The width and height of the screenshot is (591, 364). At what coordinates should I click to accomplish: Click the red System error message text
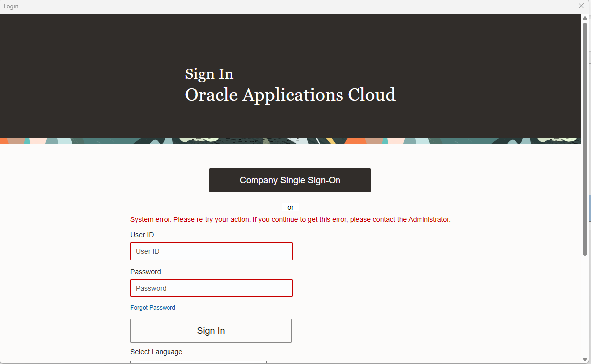pos(290,219)
